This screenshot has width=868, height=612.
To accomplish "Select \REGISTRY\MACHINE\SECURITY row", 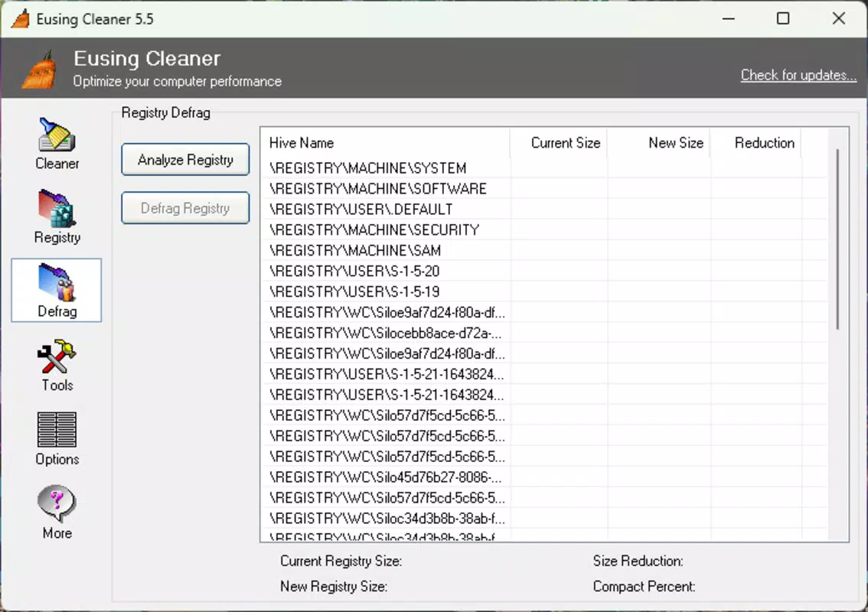I will click(544, 229).
